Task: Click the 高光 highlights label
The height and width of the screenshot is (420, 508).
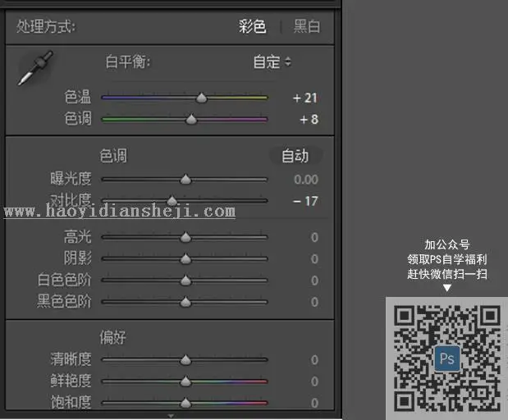Action: (77, 237)
